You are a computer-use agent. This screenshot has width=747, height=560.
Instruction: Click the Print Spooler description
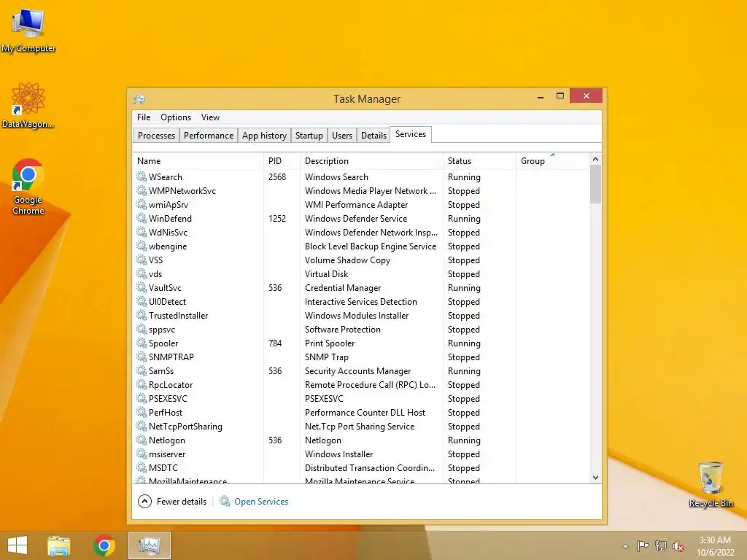pyautogui.click(x=330, y=343)
